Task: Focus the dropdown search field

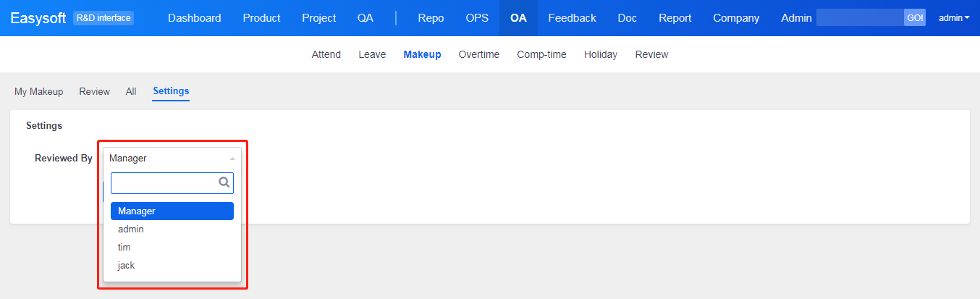Action: click(x=172, y=182)
